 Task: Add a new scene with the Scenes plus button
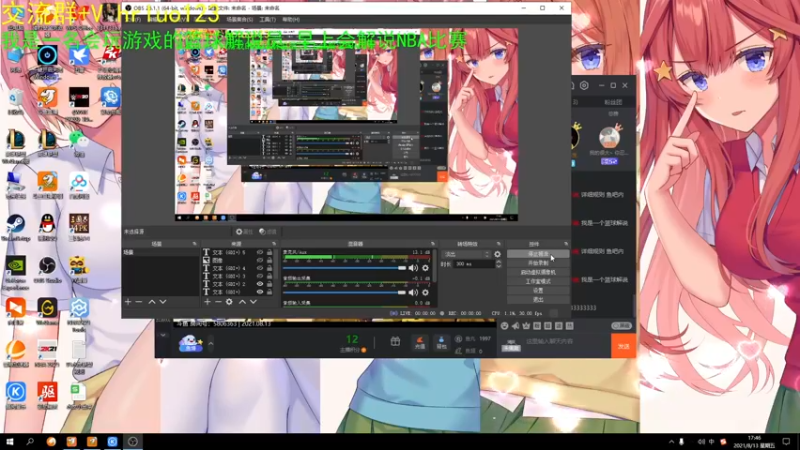(128, 302)
